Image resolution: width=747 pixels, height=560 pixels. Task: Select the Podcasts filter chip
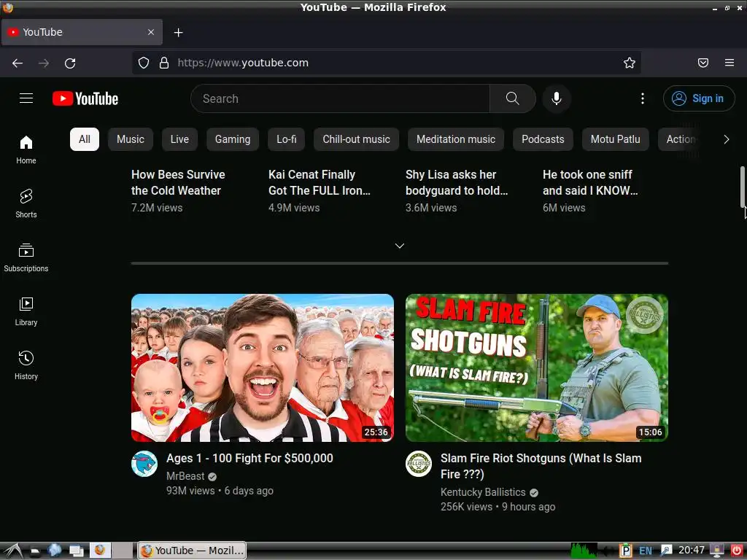(x=543, y=139)
